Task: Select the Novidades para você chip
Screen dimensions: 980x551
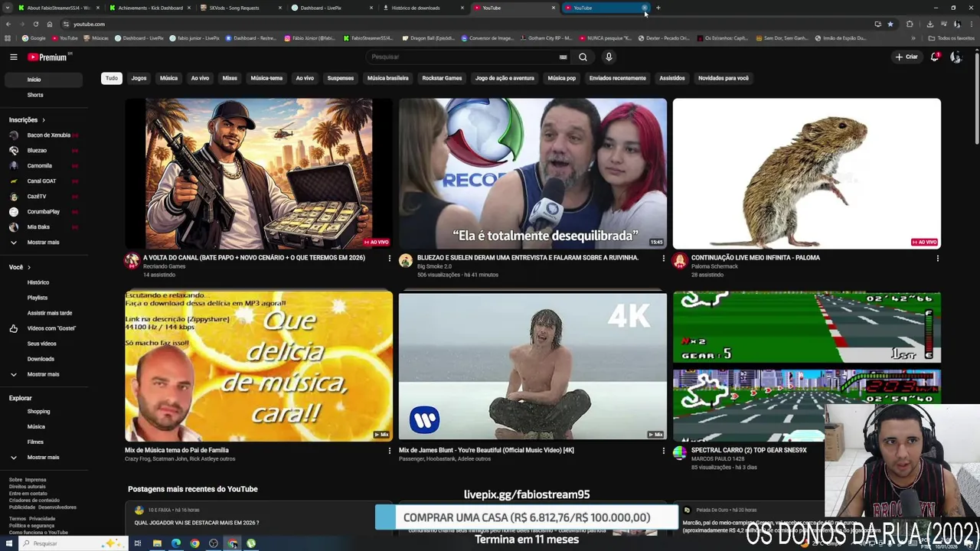Action: [x=723, y=78]
